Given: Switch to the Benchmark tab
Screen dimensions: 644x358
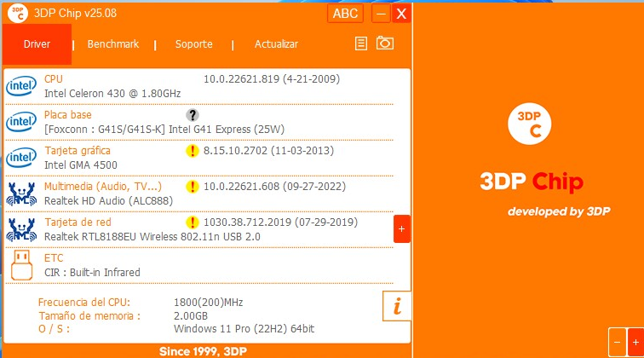Looking at the screenshot, I should coord(113,44).
